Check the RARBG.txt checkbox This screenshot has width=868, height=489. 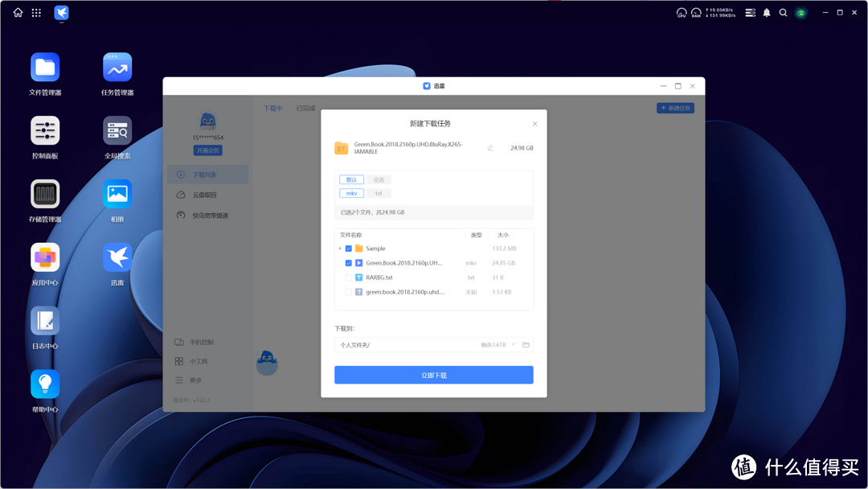tap(348, 277)
